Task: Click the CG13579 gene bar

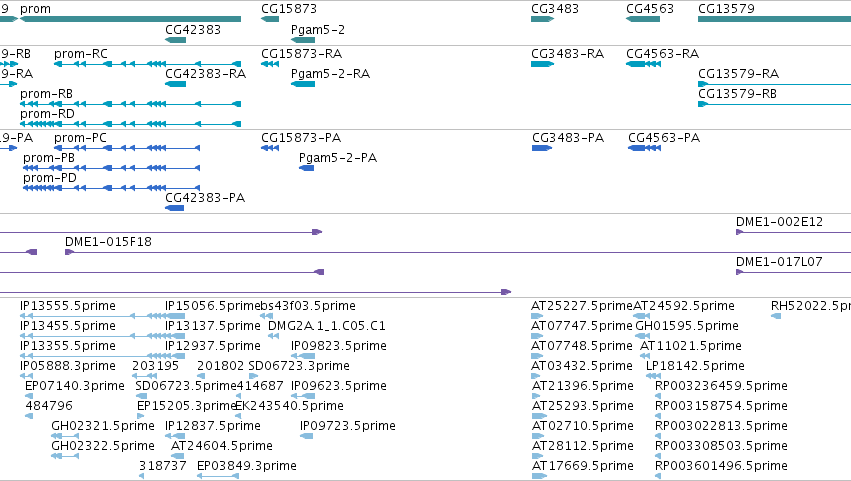Action: point(774,19)
